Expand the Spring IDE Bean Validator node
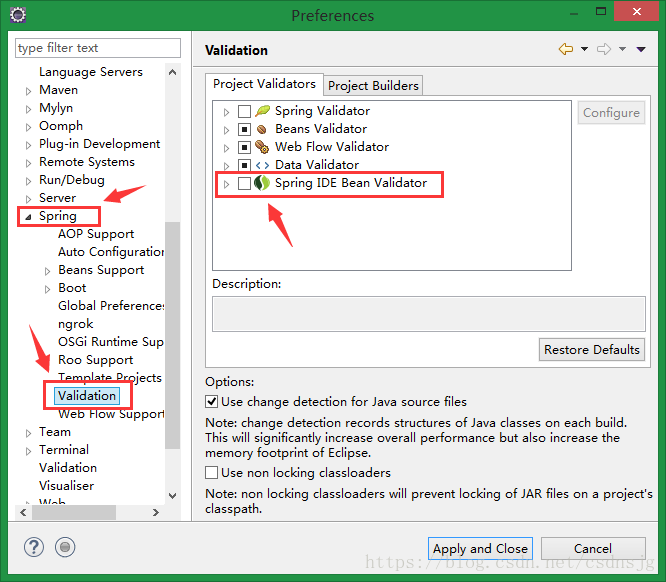 (x=226, y=184)
